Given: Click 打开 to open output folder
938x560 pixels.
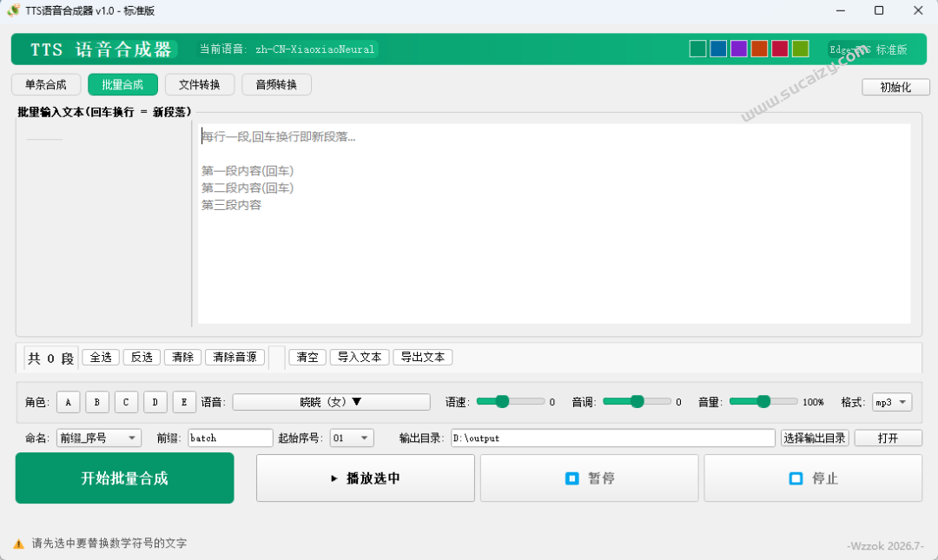Looking at the screenshot, I should point(888,438).
